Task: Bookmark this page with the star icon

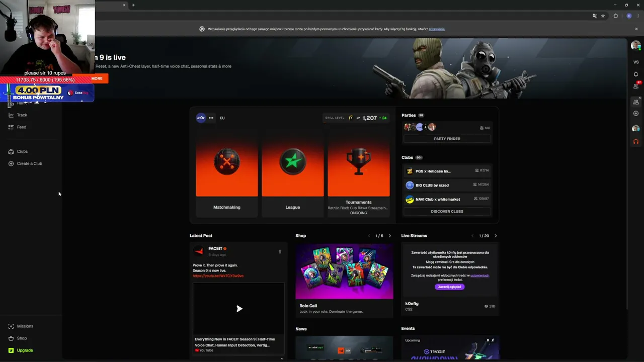Action: pos(603,16)
